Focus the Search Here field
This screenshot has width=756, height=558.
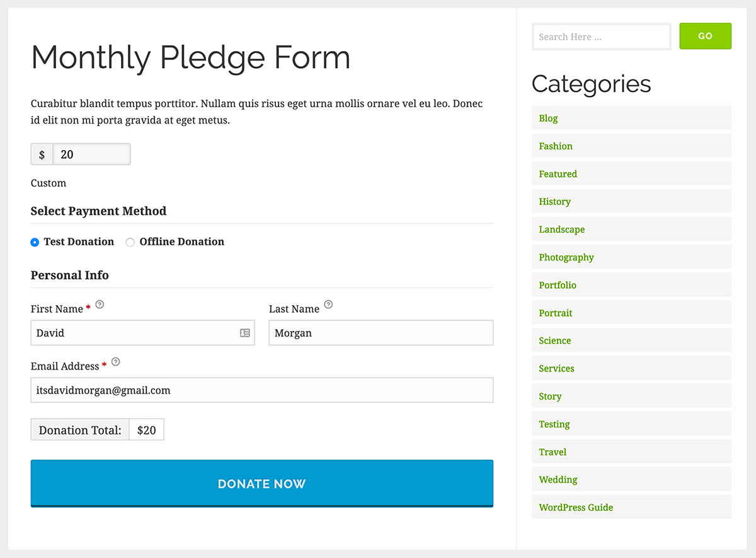tap(602, 37)
